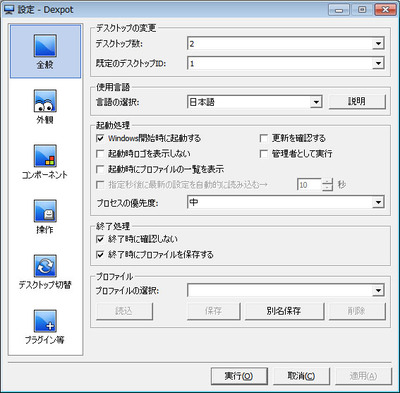Toggle 終了時に確認しない checkbox
Viewport: 400px width, 393px height.
tap(100, 239)
